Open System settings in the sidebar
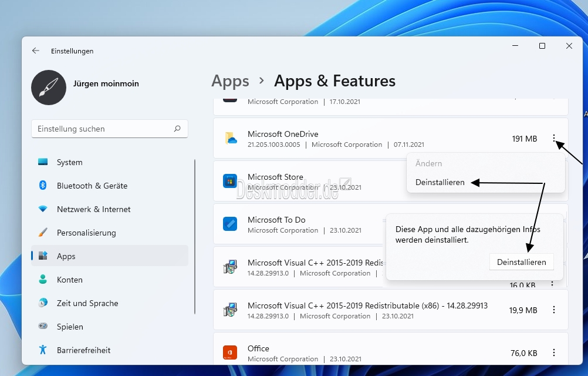588x376 pixels. click(110, 162)
